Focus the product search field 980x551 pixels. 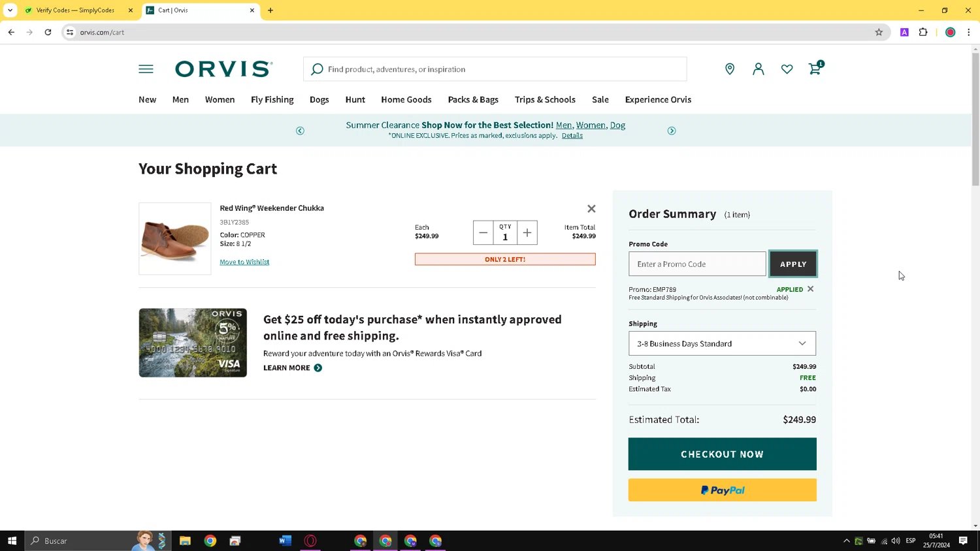tap(495, 69)
